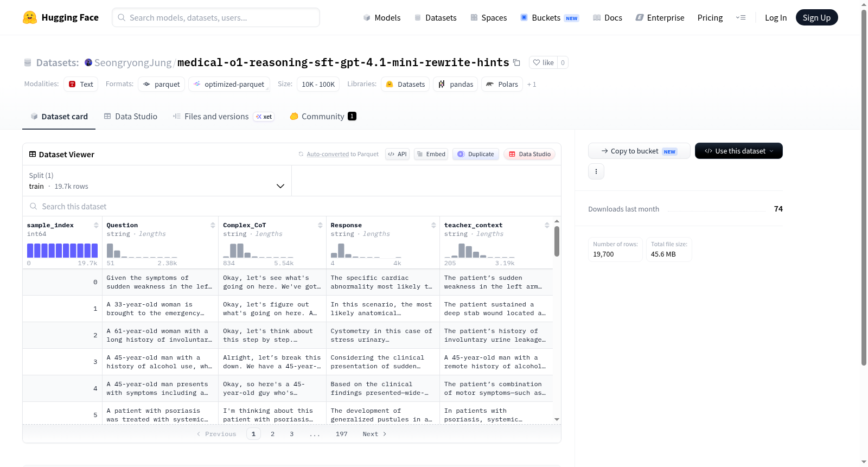Click the like count number
Image resolution: width=868 pixels, height=467 pixels.
pos(563,62)
